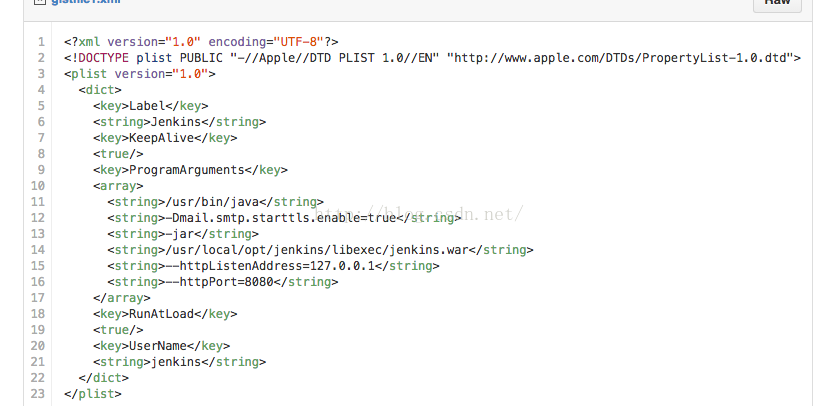Click the --httpListenAddress=127.0.0.1 string
This screenshot has height=406, width=819.
point(274,266)
